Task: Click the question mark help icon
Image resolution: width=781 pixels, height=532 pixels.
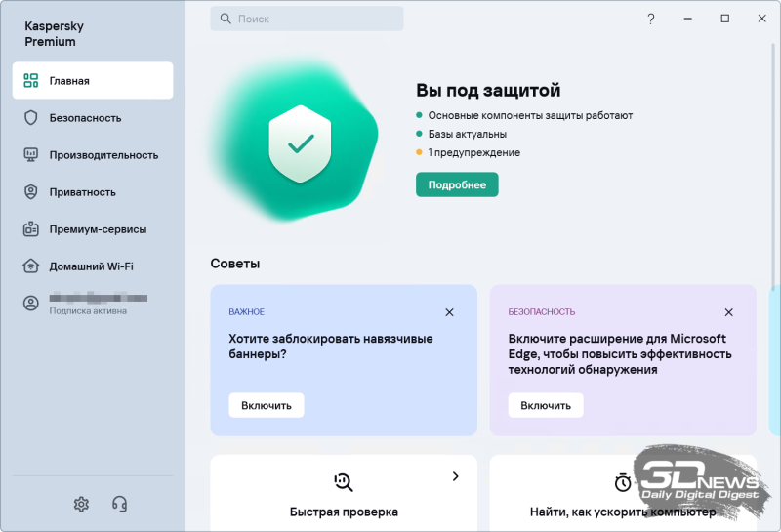Action: (651, 19)
